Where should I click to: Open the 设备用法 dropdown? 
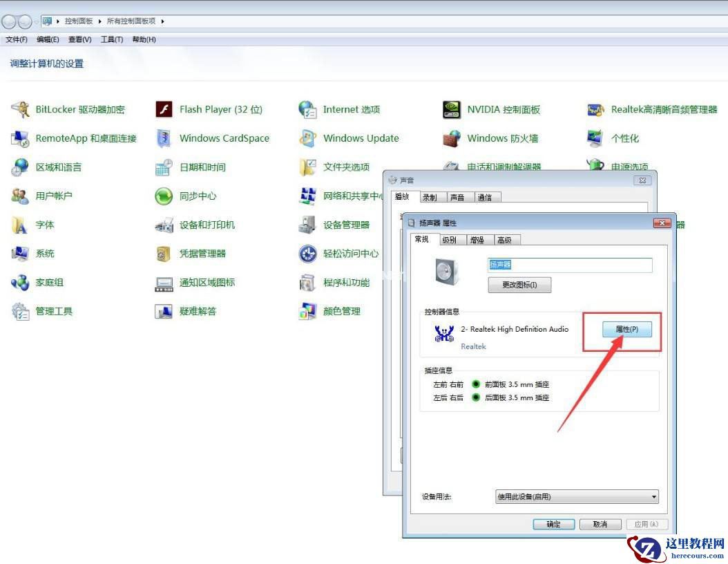point(577,497)
